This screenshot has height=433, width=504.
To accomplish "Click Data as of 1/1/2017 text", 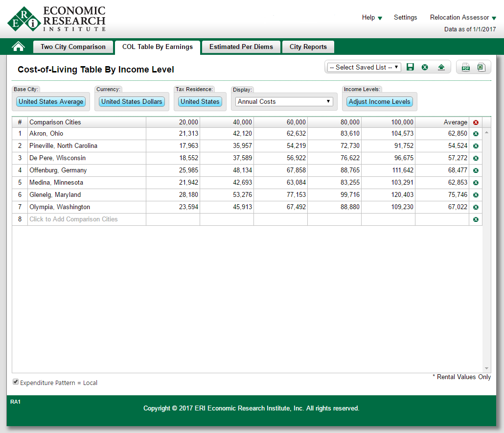I will coord(470,29).
